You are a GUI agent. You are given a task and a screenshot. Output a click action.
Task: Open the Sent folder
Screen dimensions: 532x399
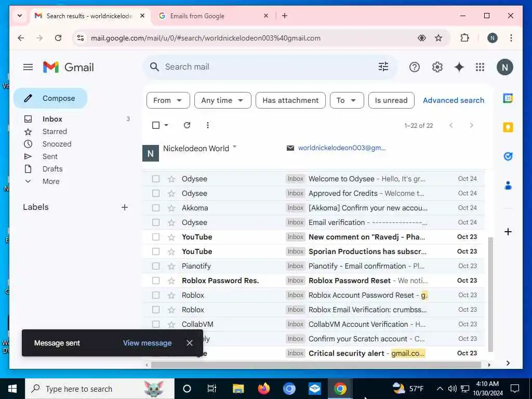50,157
